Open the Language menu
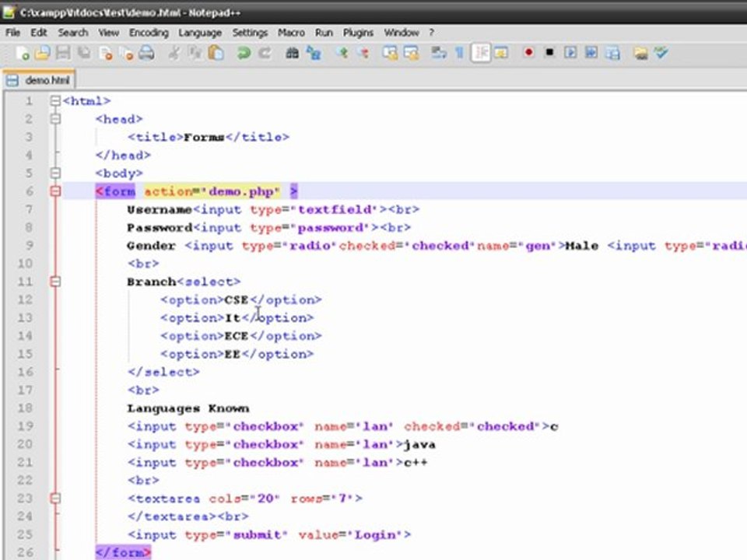This screenshot has height=560, width=747. click(x=200, y=33)
